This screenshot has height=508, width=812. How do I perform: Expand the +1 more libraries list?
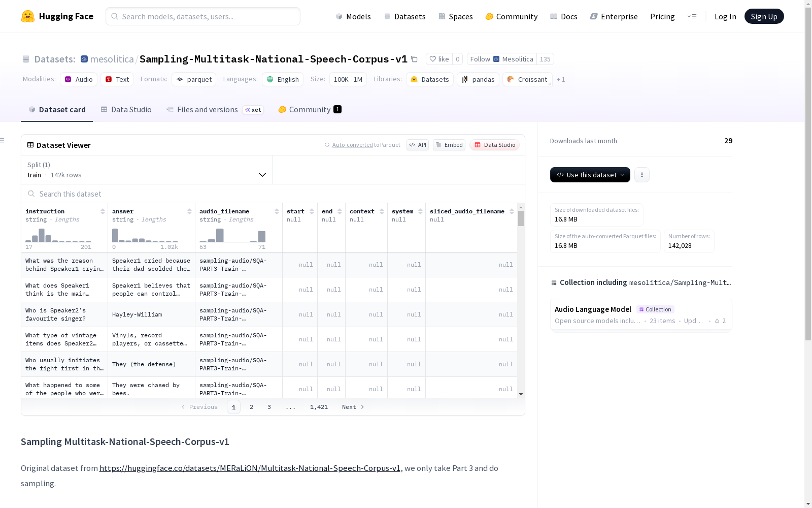pos(561,79)
